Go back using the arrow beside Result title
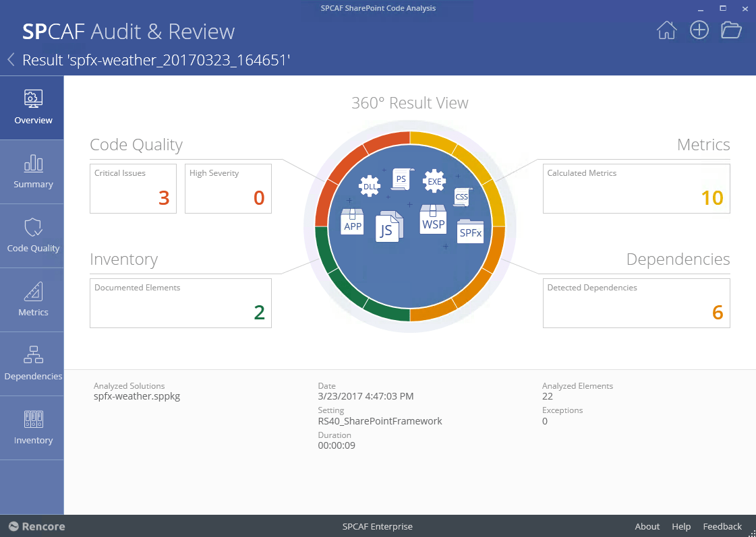The height and width of the screenshot is (537, 756). pyautogui.click(x=11, y=60)
